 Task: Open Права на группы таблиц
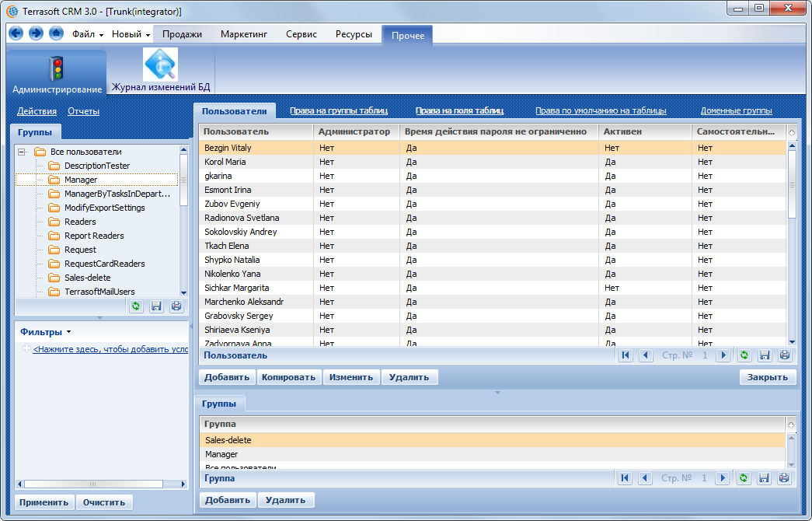tap(339, 110)
